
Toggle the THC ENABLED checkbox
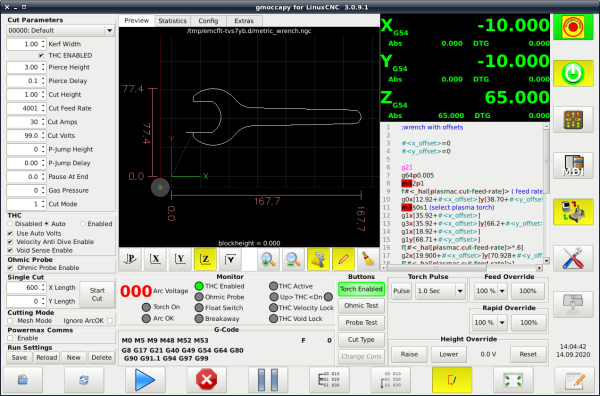(x=41, y=55)
